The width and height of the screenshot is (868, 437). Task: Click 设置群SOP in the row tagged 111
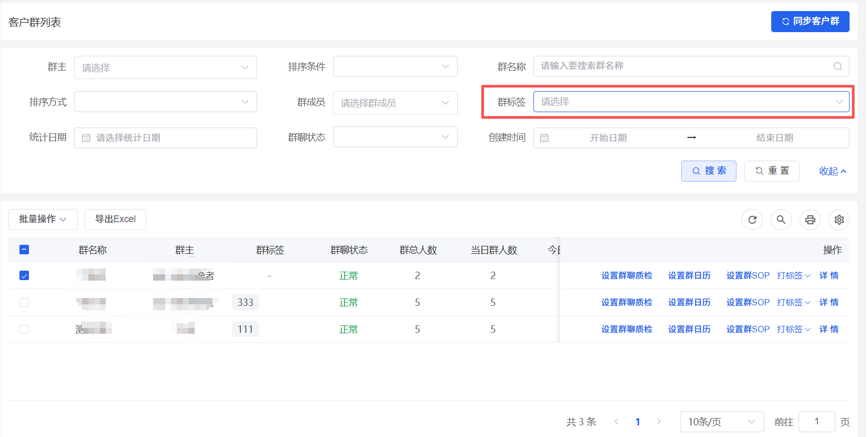pos(748,329)
